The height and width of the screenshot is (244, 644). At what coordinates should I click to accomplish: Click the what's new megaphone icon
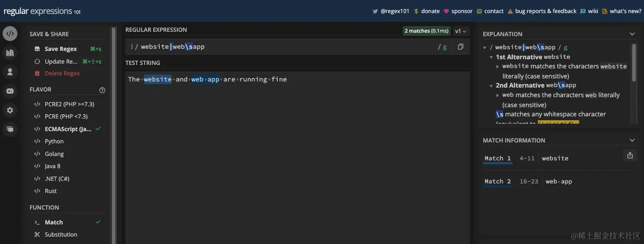[x=604, y=11]
